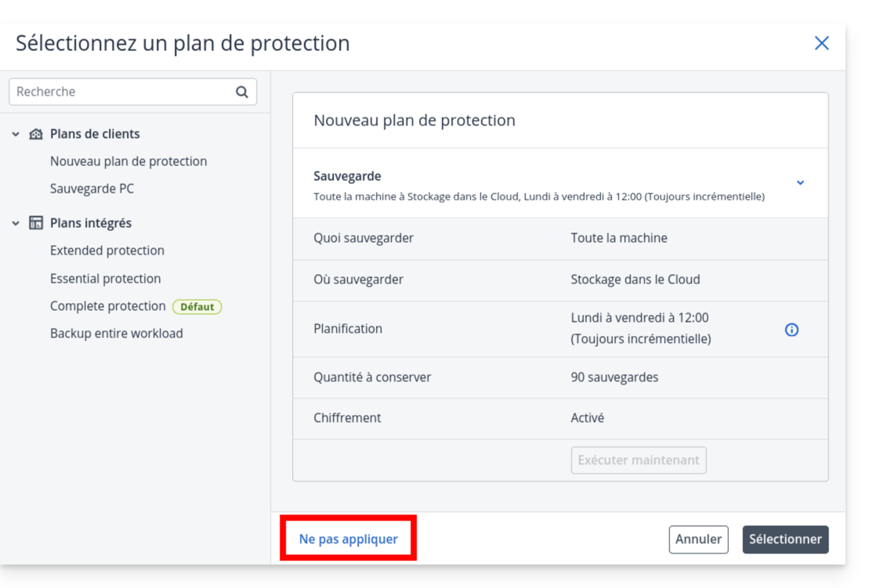
Task: Confirm with the Sélectionner button
Action: click(785, 539)
